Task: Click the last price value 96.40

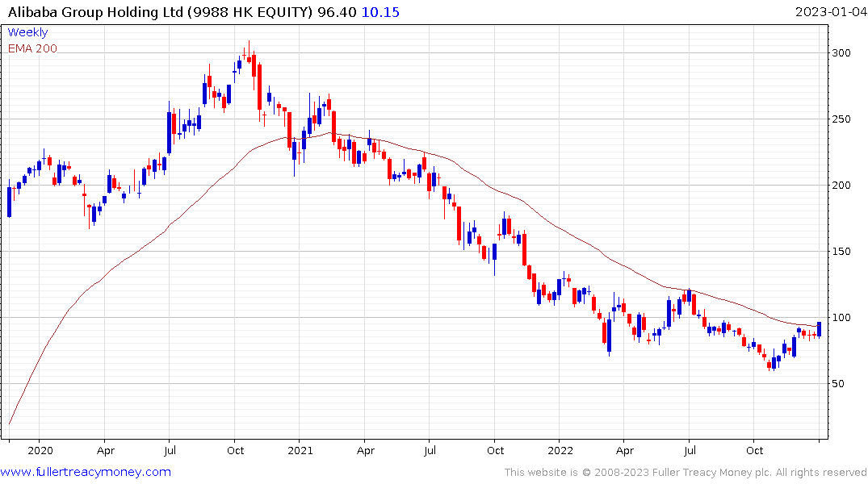Action: pyautogui.click(x=337, y=12)
